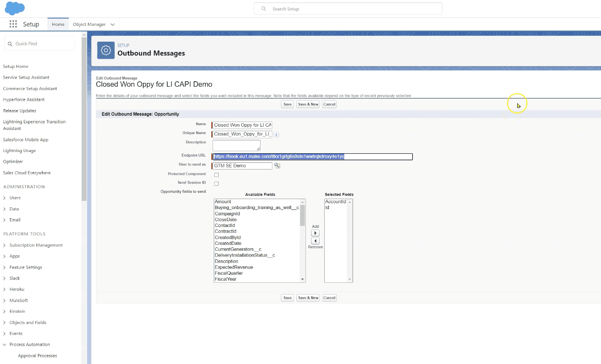Screen dimensions: 601x364
Task: Open Approval Processes in the sidebar
Action: 38,355
